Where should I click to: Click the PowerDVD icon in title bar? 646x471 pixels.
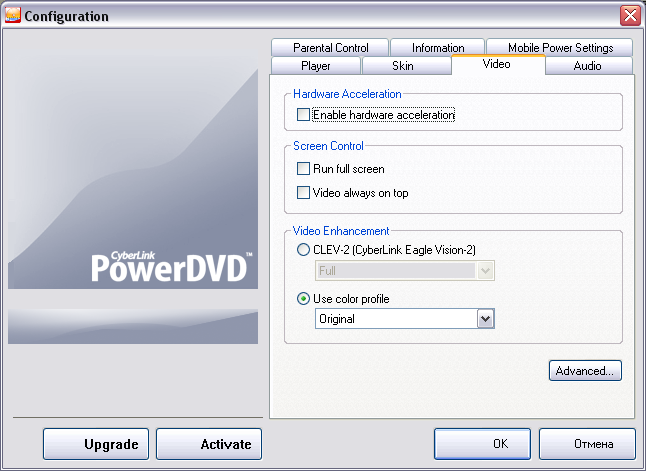12,15
